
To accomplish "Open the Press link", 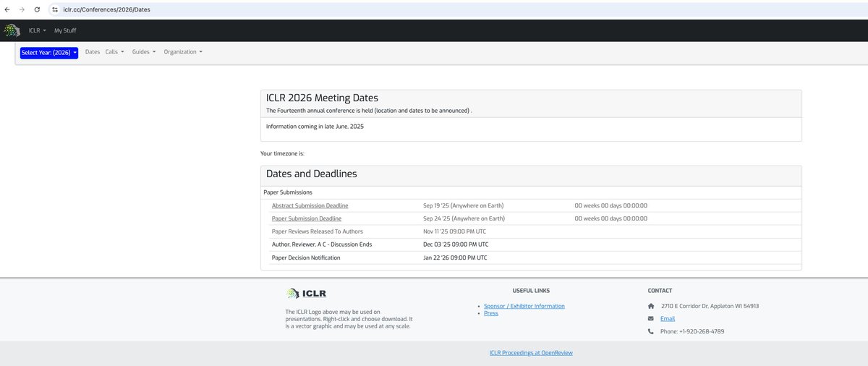I will tap(491, 313).
